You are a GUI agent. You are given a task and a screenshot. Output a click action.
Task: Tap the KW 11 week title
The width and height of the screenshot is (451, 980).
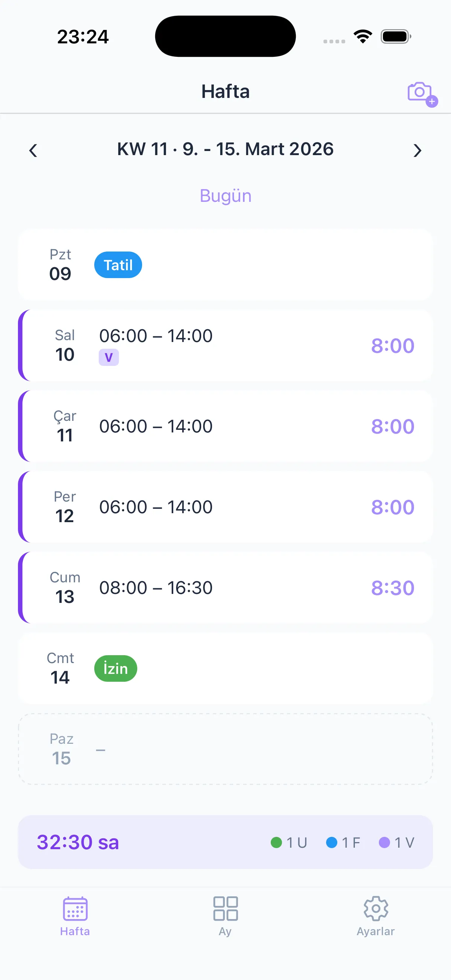click(x=225, y=149)
